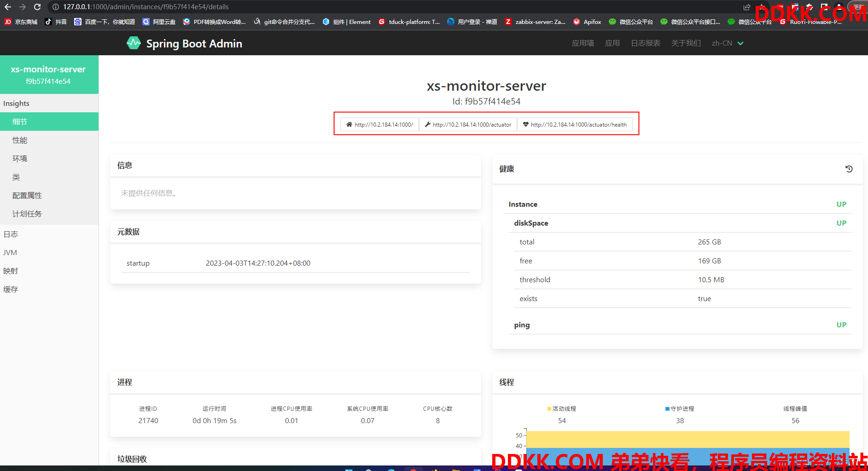The height and width of the screenshot is (471, 868).
Task: Open the tduck-platform bookmark
Action: point(409,22)
